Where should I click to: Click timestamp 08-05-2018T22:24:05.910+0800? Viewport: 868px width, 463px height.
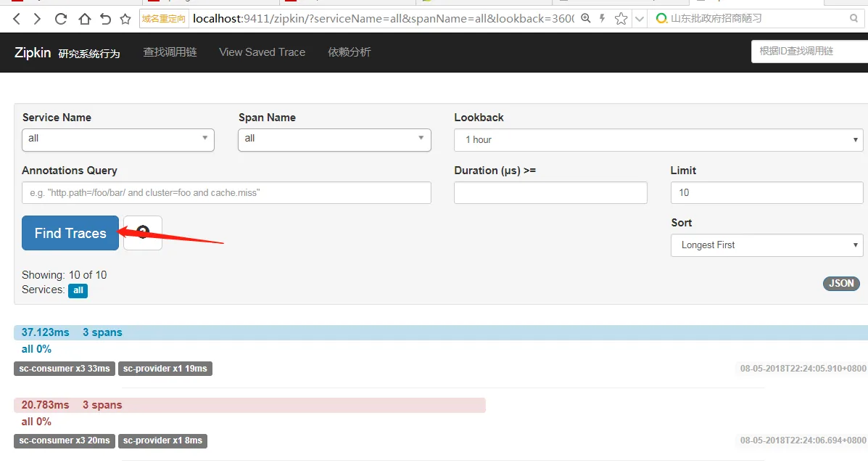point(803,369)
